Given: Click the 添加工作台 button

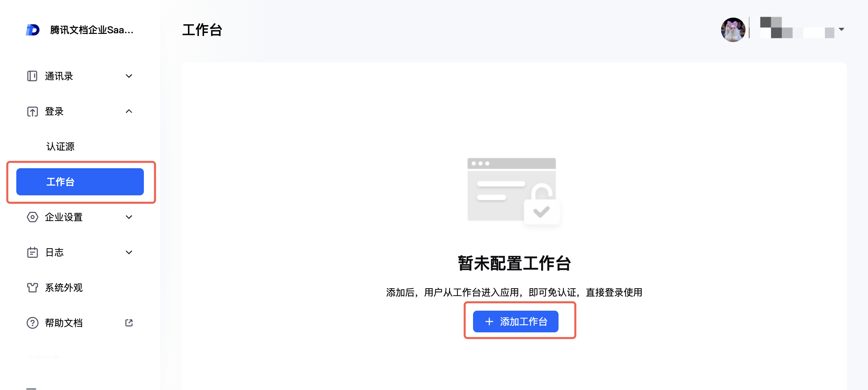Looking at the screenshot, I should pos(515,321).
